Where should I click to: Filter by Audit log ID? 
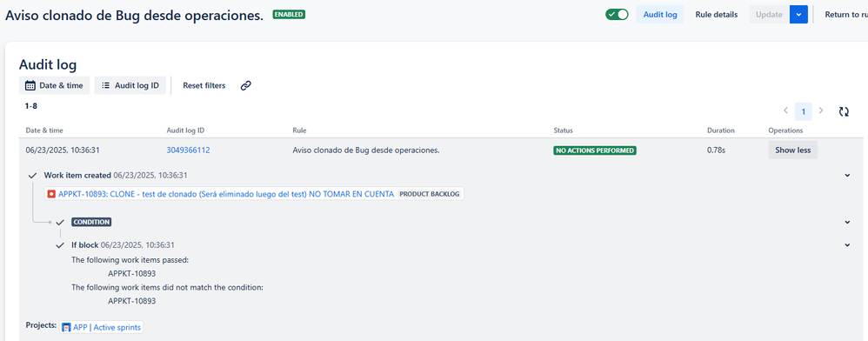[130, 85]
